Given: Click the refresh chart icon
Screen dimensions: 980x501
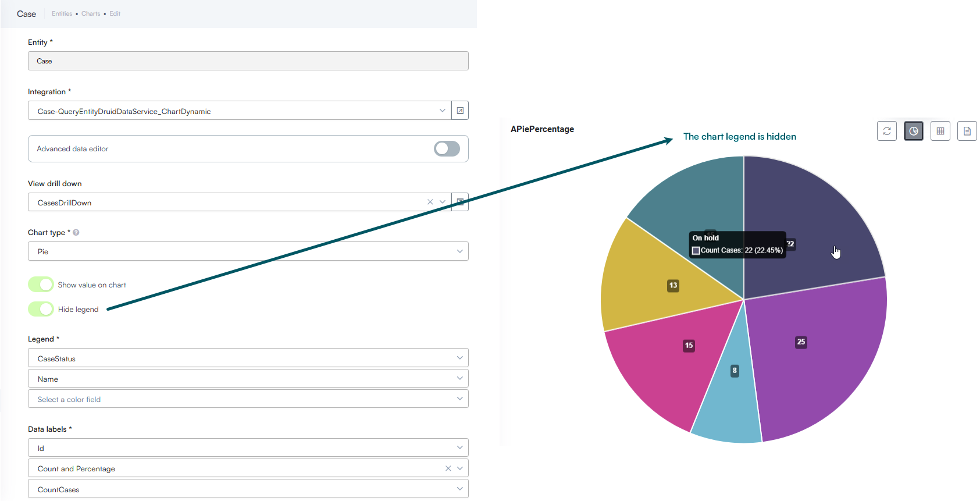Looking at the screenshot, I should [x=886, y=131].
